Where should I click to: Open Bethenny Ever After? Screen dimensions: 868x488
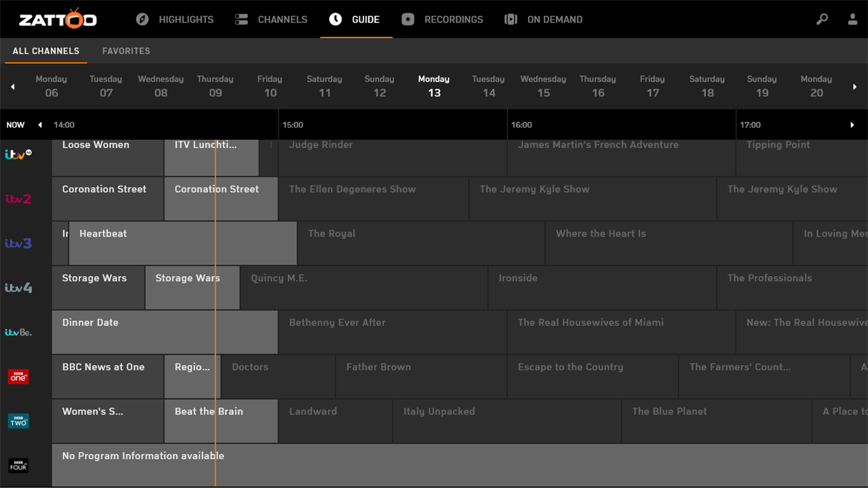(x=392, y=332)
